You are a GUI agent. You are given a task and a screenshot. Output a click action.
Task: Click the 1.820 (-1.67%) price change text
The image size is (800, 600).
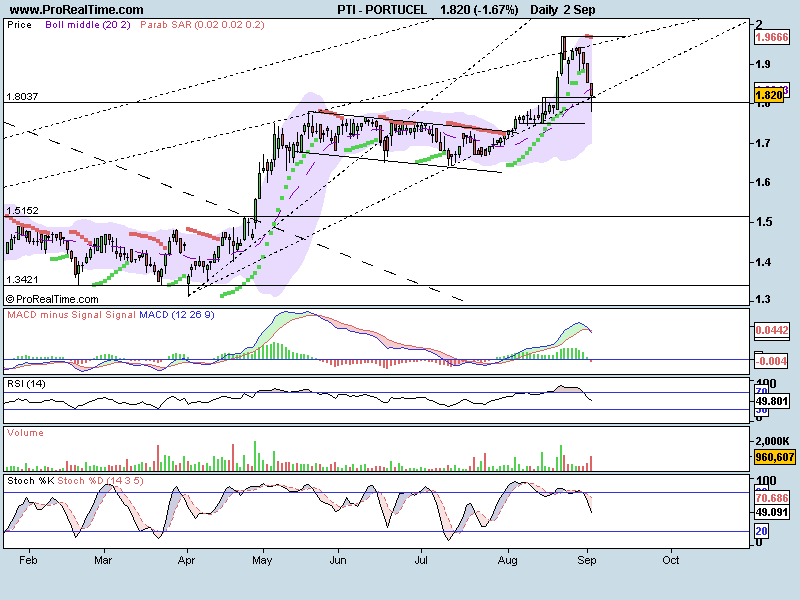tap(479, 10)
